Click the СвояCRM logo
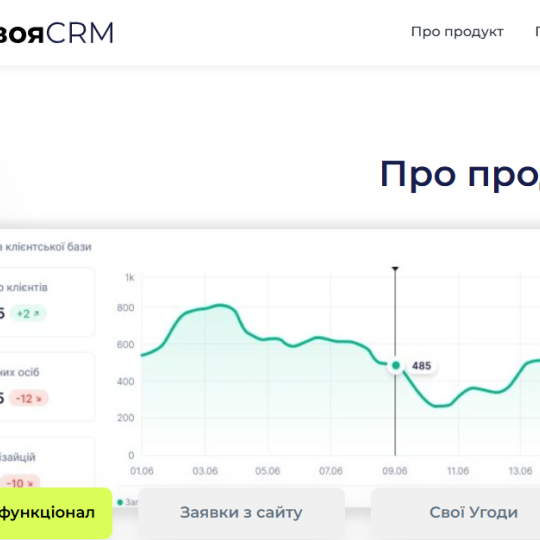 pyautogui.click(x=56, y=33)
